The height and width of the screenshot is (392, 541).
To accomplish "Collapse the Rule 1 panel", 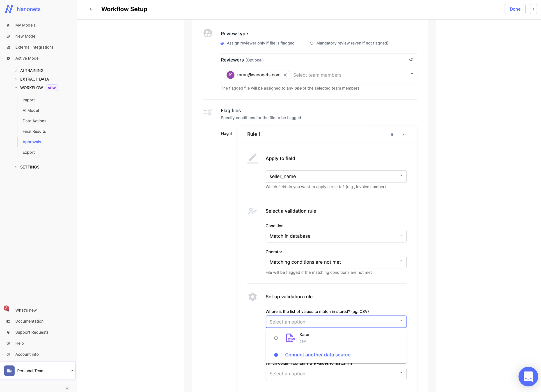I will coord(404,134).
